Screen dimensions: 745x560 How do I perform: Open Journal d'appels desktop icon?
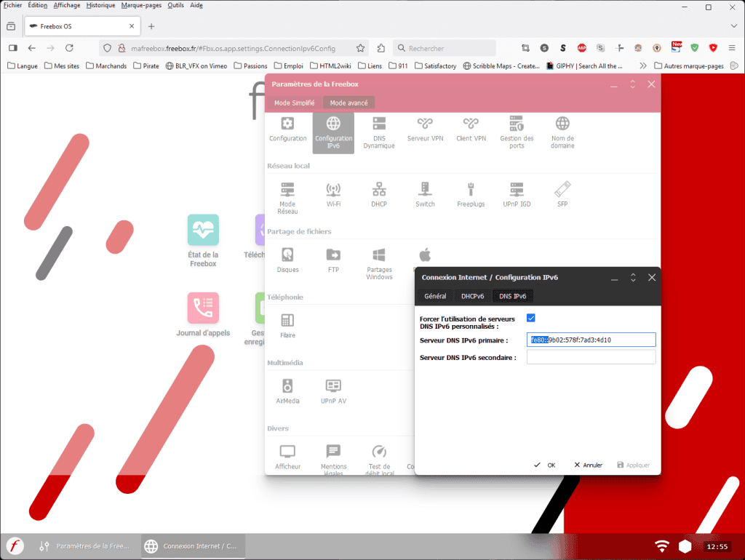[x=203, y=315]
